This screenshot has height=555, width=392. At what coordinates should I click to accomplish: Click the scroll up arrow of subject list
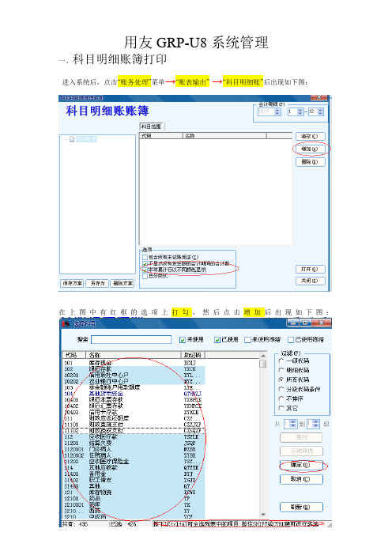coord(263,355)
